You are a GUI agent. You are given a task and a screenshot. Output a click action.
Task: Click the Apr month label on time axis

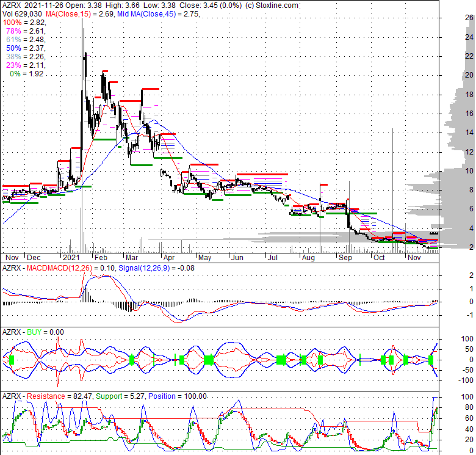pyautogui.click(x=169, y=258)
